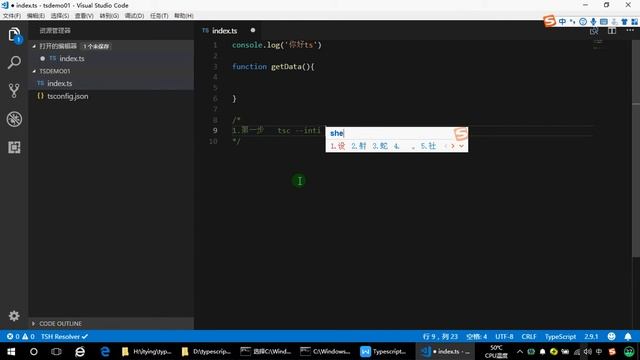Open the Selection (选择) menu
This screenshot has width=640, height=360.
pos(60,16)
